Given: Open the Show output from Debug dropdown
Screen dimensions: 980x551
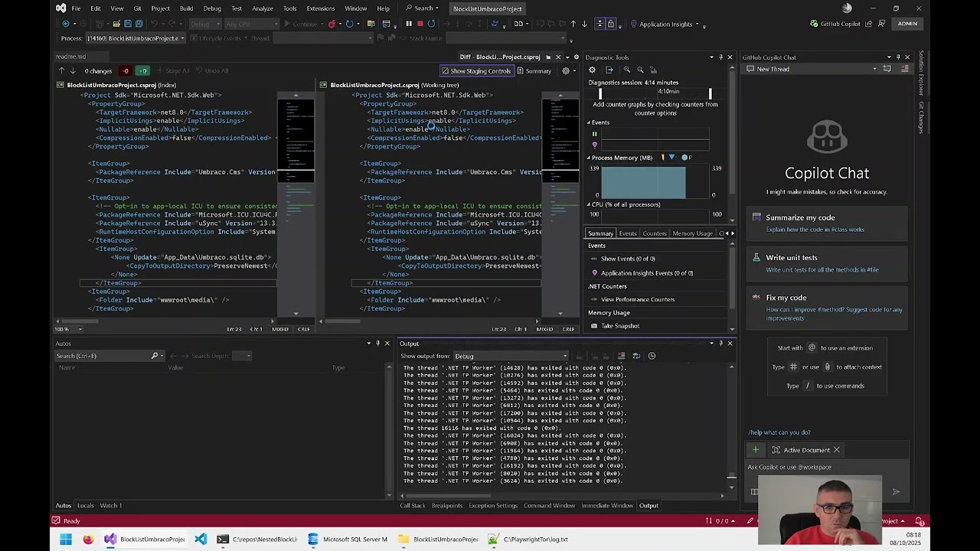Looking at the screenshot, I should (510, 356).
